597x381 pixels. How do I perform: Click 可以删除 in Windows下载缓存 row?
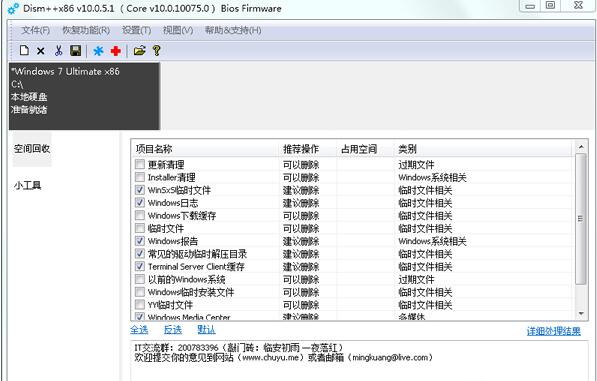301,215
